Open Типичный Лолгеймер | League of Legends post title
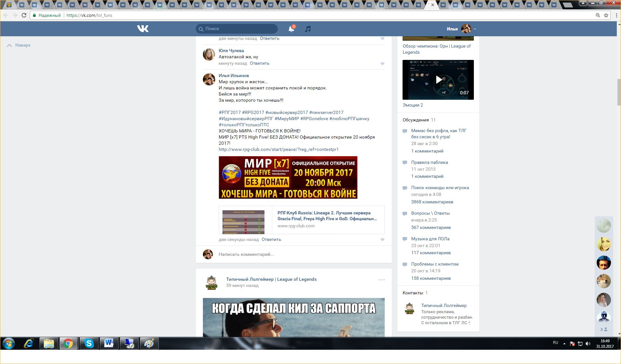 [x=271, y=279]
